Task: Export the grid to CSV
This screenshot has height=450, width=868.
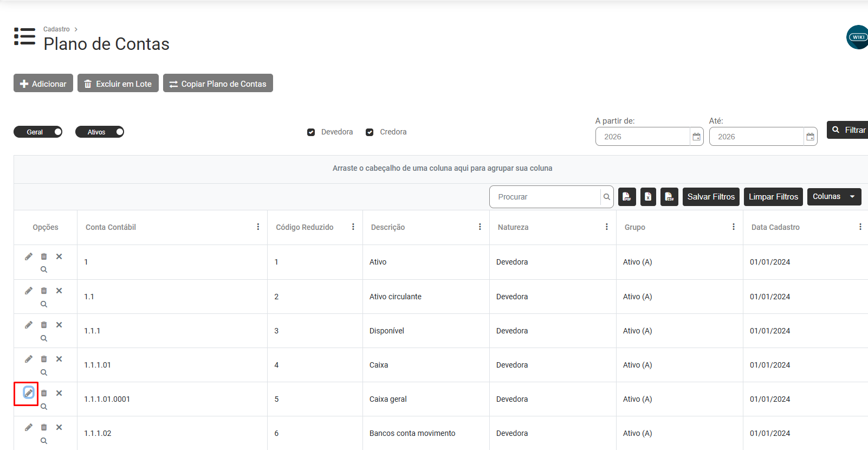Action: click(x=669, y=197)
